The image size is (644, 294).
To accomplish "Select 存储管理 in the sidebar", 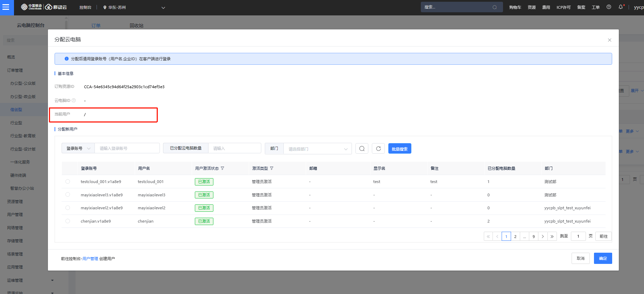I will [x=15, y=241].
